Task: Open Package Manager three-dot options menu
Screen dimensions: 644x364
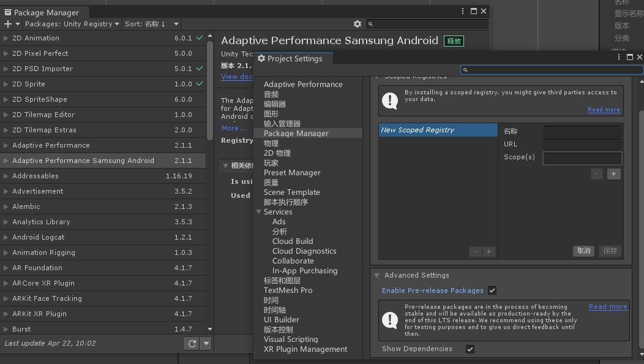Action: pyautogui.click(x=463, y=11)
